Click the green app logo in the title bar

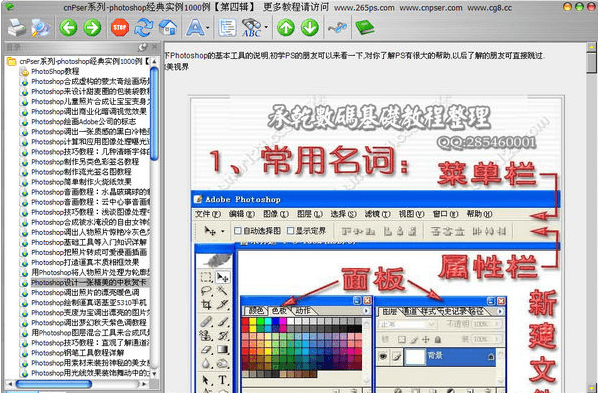click(10, 6)
